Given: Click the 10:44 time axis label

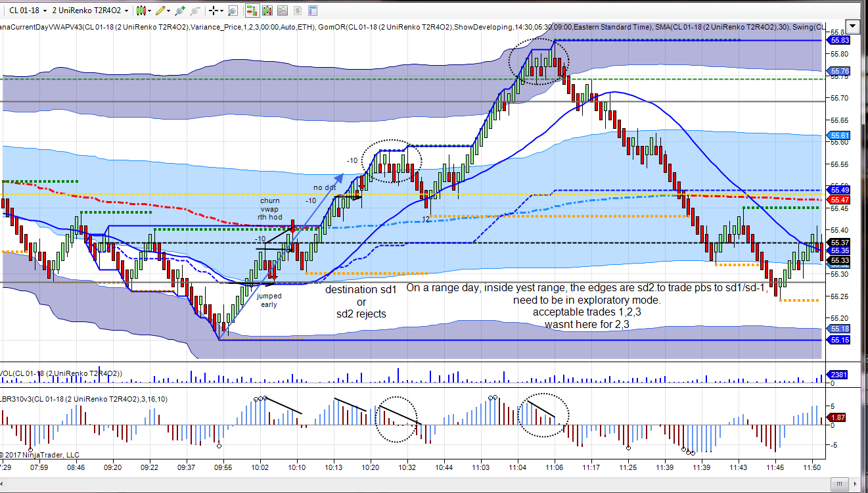Looking at the screenshot, I should pos(444,467).
